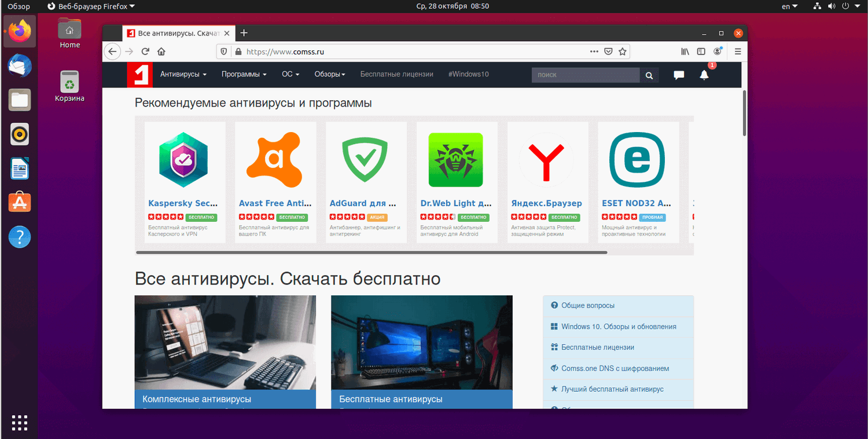Open LibreOffice Writer from the dock
868x439 pixels.
tap(20, 169)
